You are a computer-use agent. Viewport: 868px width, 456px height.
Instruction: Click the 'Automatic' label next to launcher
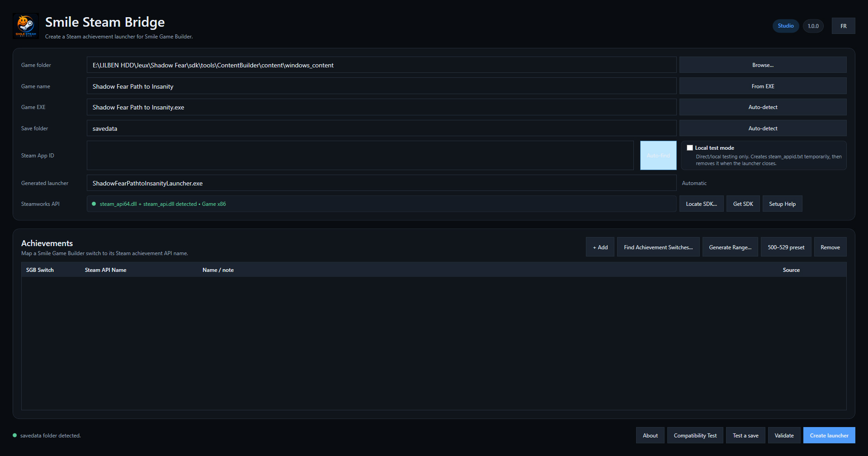pyautogui.click(x=694, y=183)
